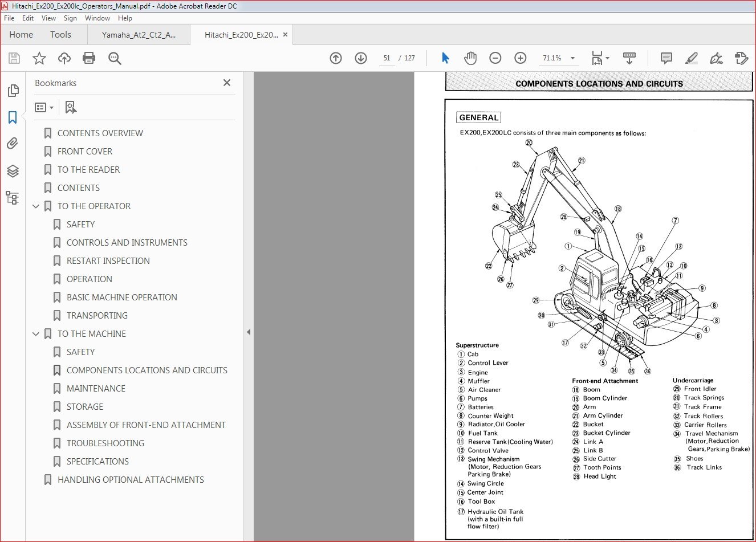Viewport: 756px width, 542px height.
Task: Switch to the Home tab
Action: click(x=21, y=35)
